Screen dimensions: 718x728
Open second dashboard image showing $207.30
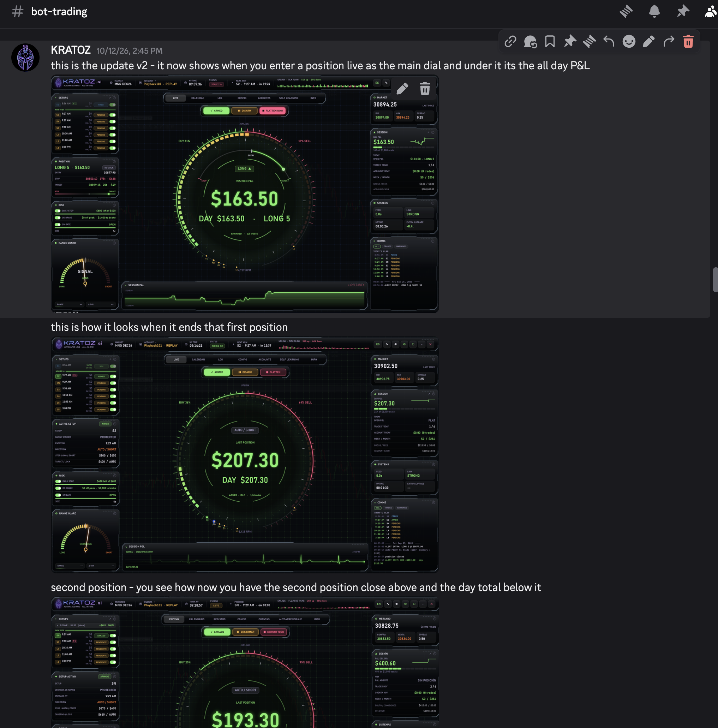coord(245,455)
